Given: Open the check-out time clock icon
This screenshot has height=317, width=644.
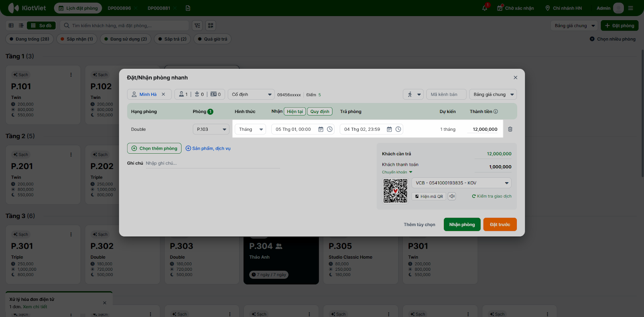Looking at the screenshot, I should [398, 129].
